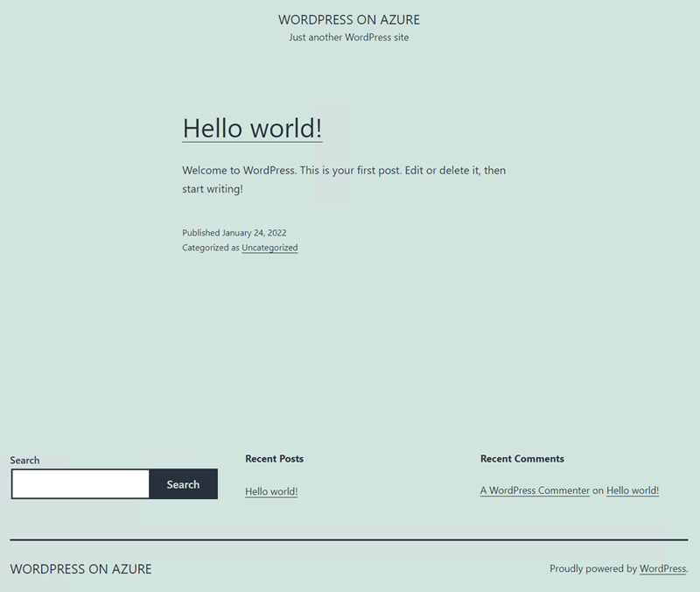Visit WordPress via the footer link
The width and height of the screenshot is (700, 592).
662,568
